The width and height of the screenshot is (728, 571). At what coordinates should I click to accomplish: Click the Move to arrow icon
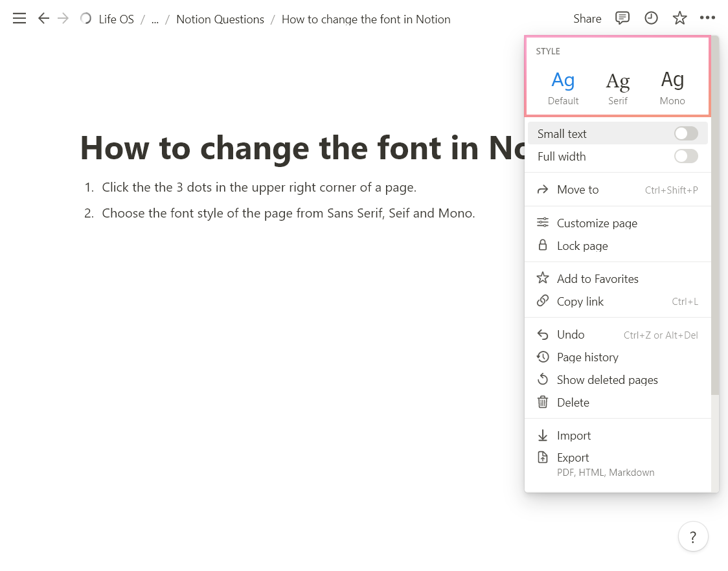pyautogui.click(x=543, y=189)
